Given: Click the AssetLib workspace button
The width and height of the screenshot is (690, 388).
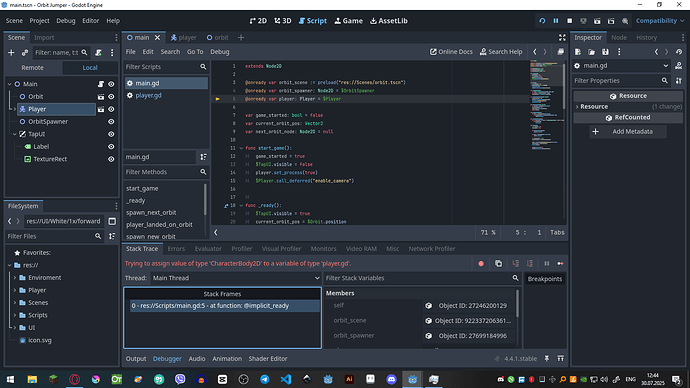Looking at the screenshot, I should click(389, 21).
